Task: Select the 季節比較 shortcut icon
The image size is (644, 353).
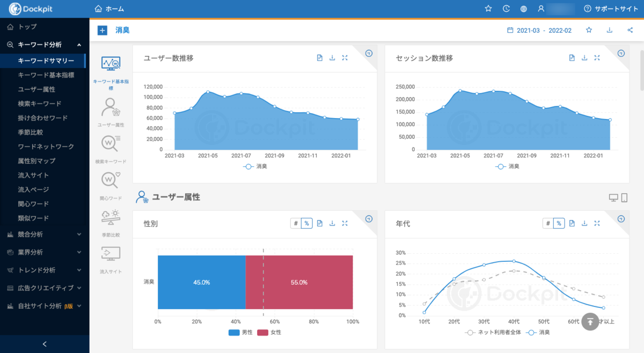Action: [111, 220]
